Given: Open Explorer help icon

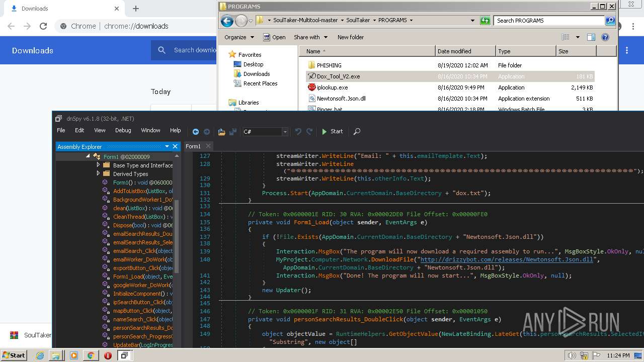Looking at the screenshot, I should coord(605,37).
